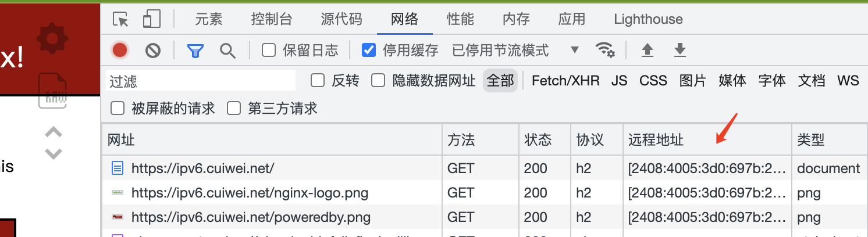Open the 已停用节流模式 throttling dropdown
Screen dimensions: 868x237
(516, 51)
